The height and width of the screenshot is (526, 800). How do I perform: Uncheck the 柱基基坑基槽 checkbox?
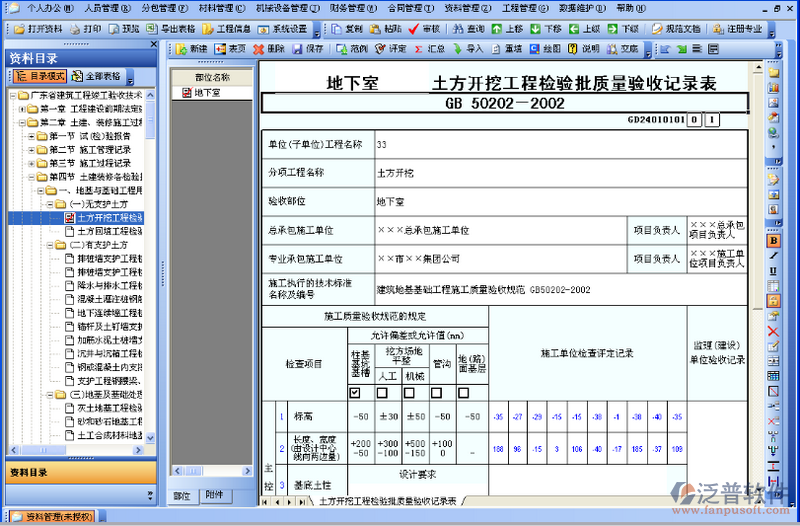356,391
